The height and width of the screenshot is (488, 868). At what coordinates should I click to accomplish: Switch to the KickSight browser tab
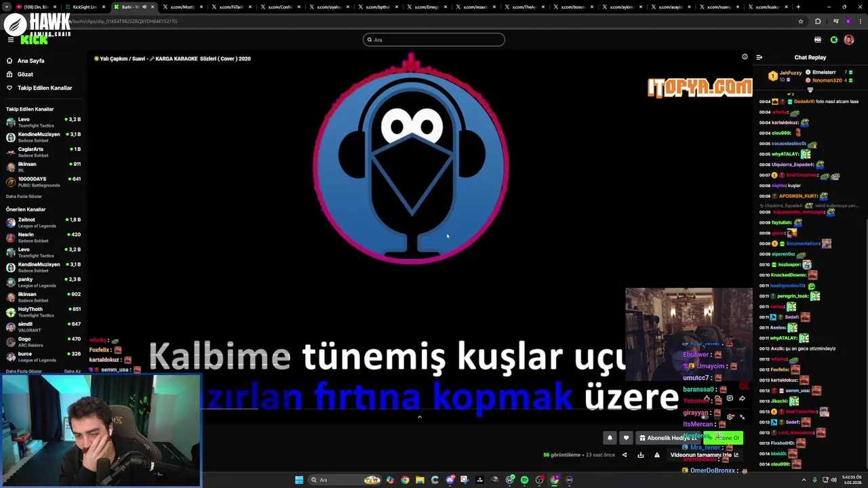(x=84, y=7)
